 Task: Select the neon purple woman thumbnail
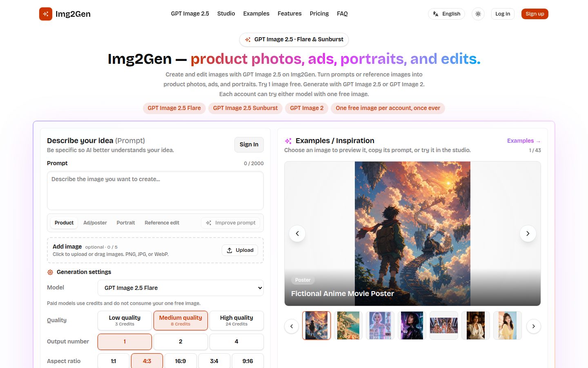(412, 325)
